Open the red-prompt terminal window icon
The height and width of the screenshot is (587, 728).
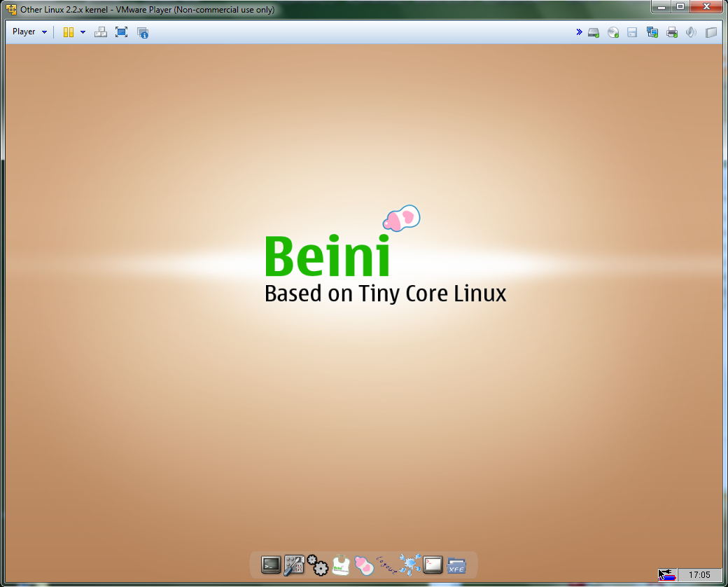(x=433, y=565)
